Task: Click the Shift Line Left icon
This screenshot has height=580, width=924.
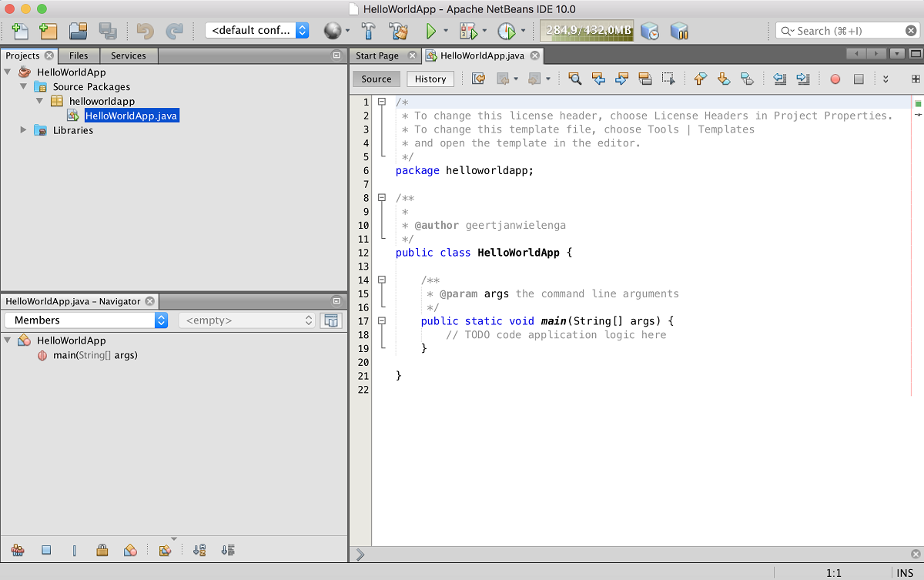Action: (x=779, y=79)
